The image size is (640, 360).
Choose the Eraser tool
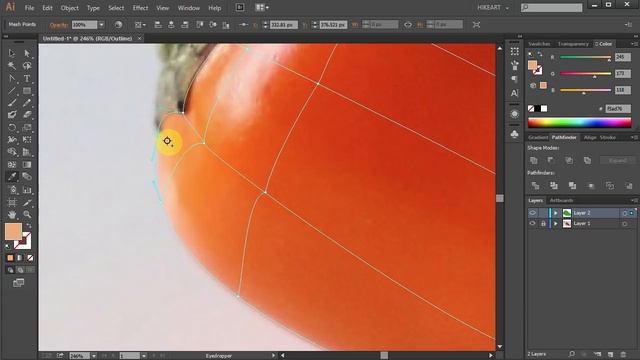coord(27,115)
